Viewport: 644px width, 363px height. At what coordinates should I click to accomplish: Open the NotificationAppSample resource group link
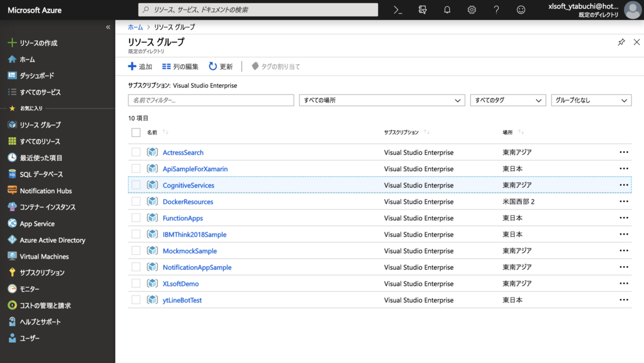[197, 267]
